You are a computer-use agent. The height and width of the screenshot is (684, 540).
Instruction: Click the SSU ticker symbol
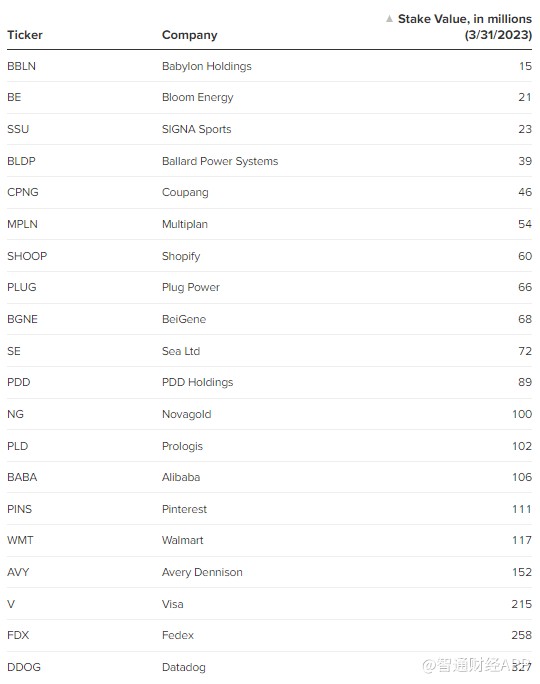point(18,129)
